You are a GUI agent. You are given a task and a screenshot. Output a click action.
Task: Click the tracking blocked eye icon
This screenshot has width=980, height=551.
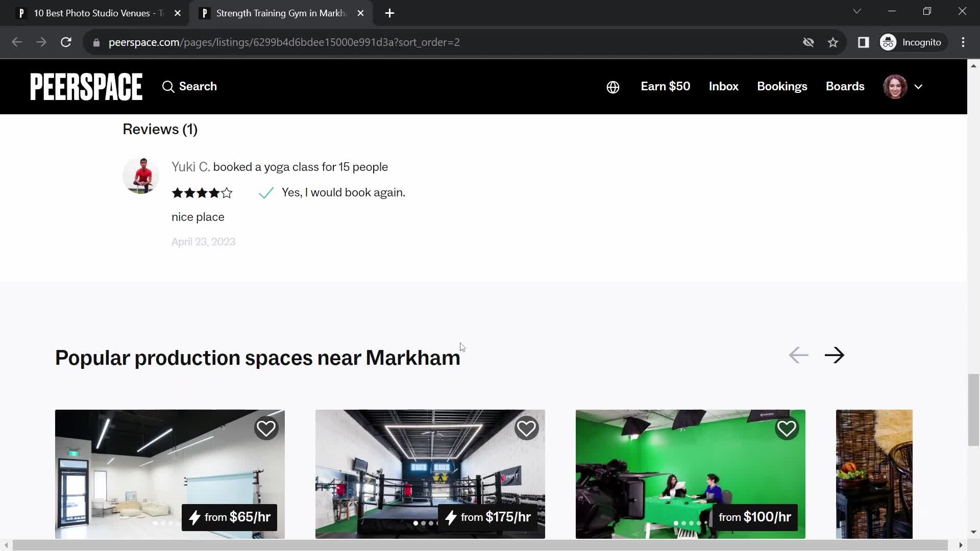(808, 42)
